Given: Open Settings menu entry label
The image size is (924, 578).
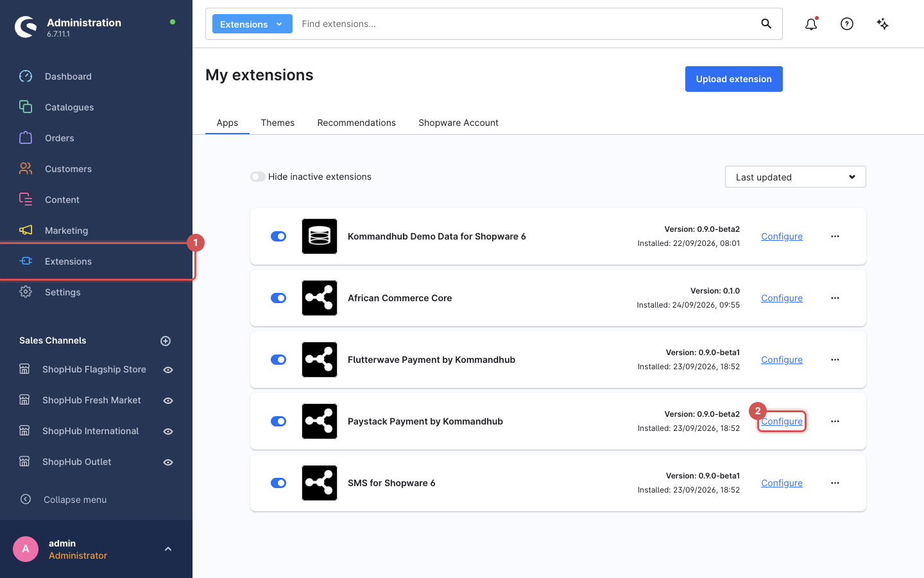Looking at the screenshot, I should (63, 292).
